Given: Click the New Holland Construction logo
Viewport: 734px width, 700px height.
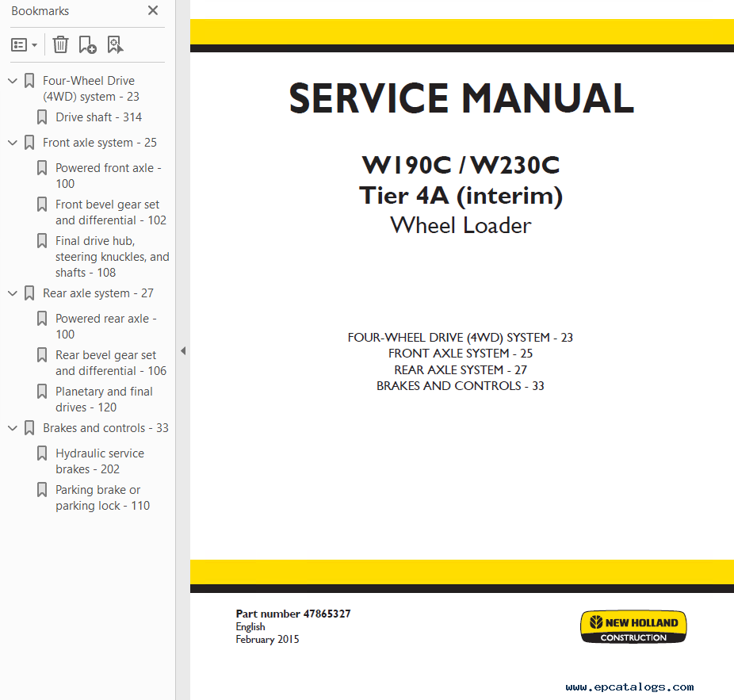Looking at the screenshot, I should click(x=633, y=627).
